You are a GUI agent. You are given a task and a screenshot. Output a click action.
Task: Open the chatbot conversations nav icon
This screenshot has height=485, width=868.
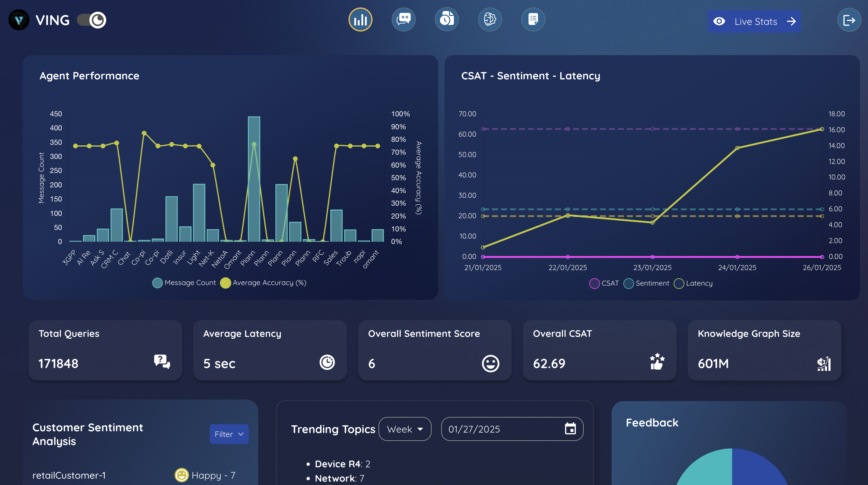coord(403,20)
